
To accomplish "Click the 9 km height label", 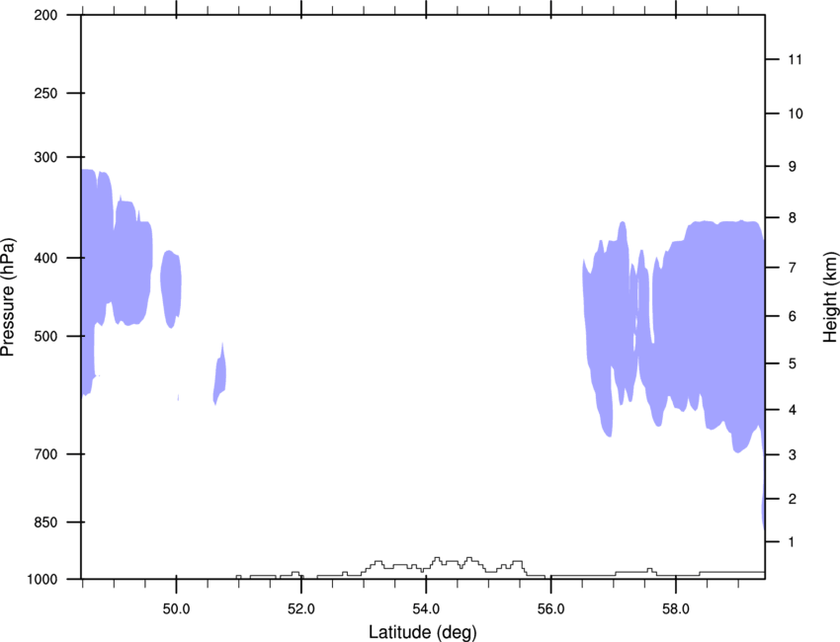I will [x=793, y=167].
